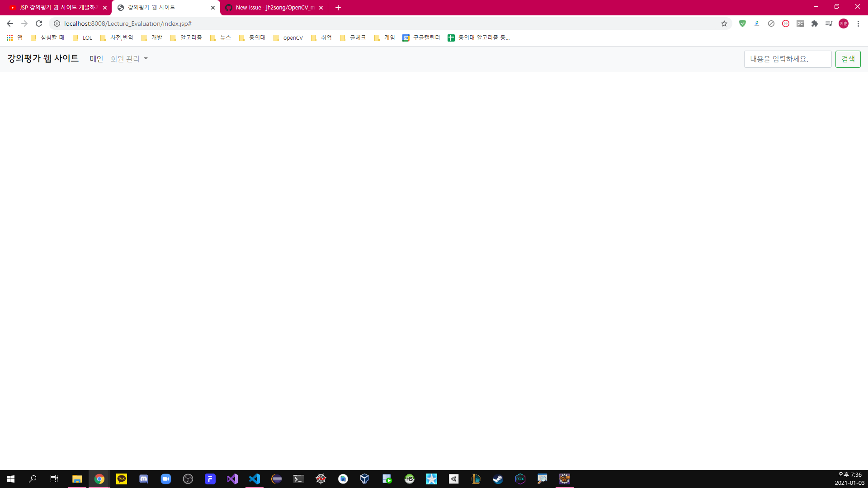Switch to the New Issue GitHub tab
The image size is (868, 488).
pos(271,8)
